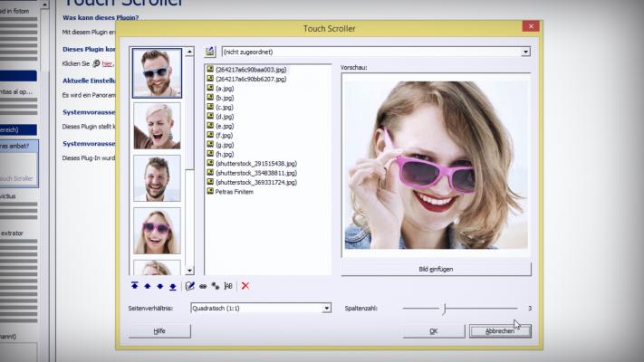Select the bearded man with sunglasses thumbnail
644x362 pixels.
tap(157, 72)
